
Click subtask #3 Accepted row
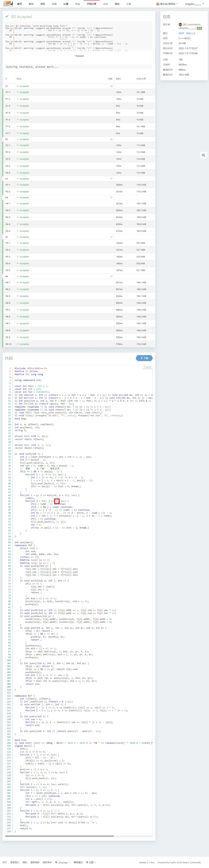79,179
